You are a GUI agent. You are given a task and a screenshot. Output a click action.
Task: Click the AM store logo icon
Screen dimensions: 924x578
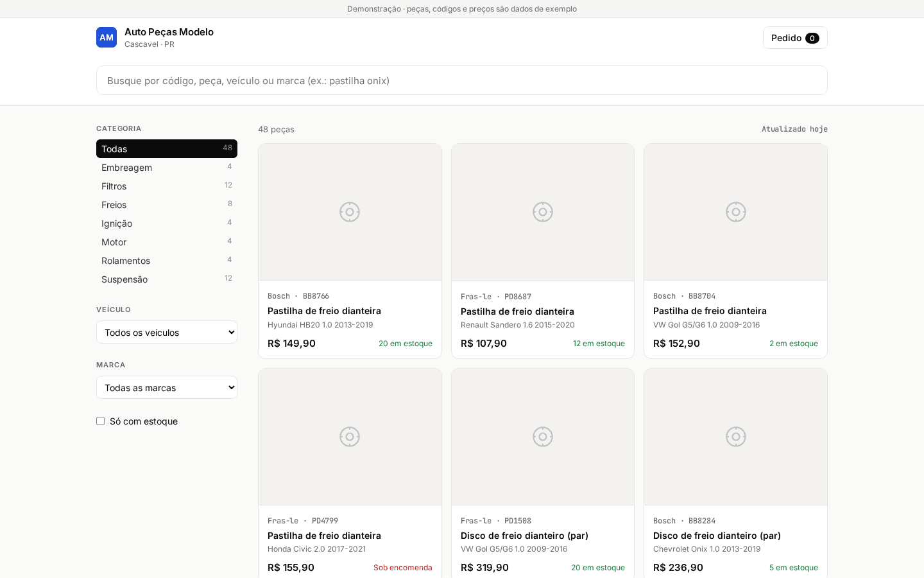coord(107,37)
